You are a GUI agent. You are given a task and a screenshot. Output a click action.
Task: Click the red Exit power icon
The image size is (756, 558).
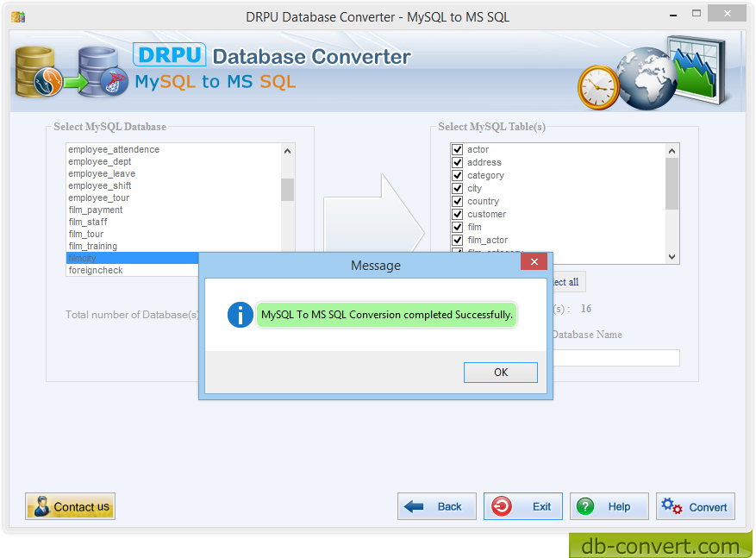click(x=502, y=506)
